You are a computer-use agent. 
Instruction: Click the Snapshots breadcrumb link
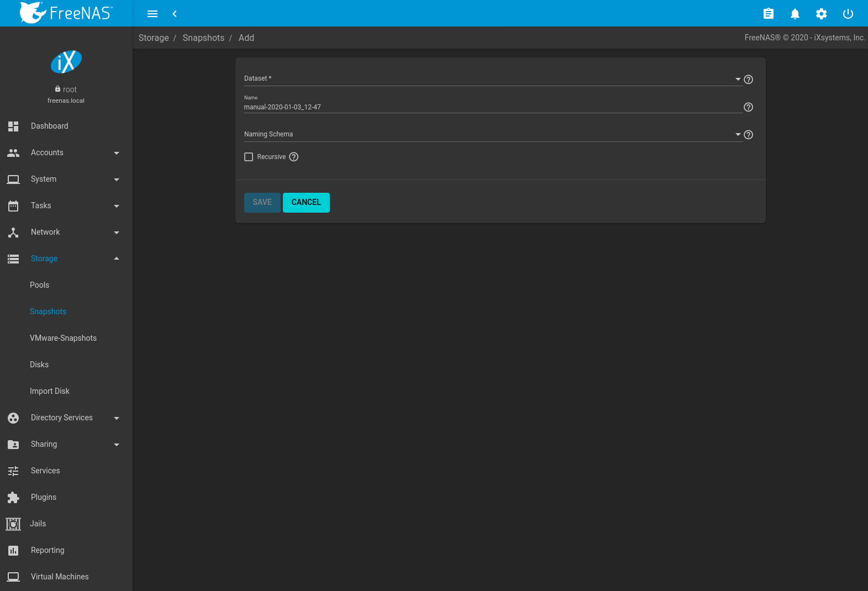click(203, 38)
